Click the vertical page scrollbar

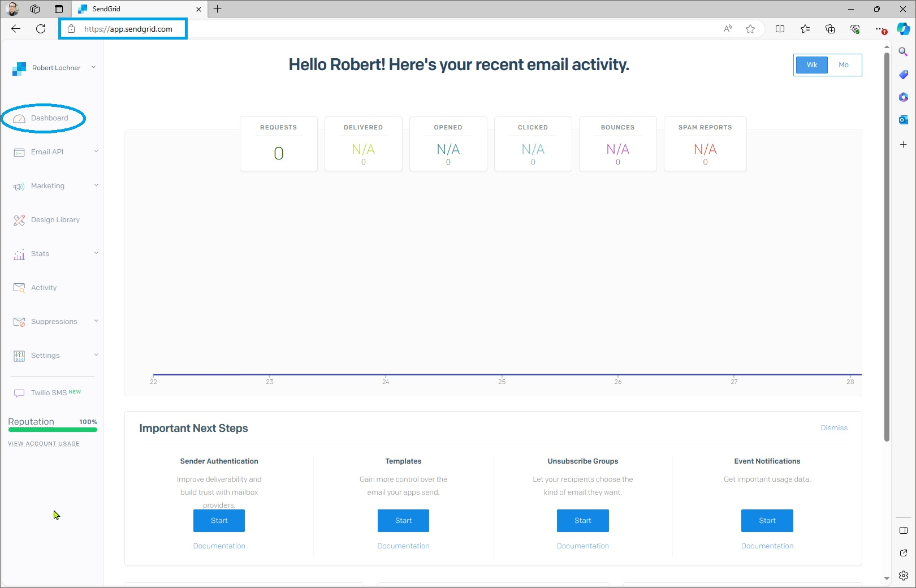tap(887, 247)
